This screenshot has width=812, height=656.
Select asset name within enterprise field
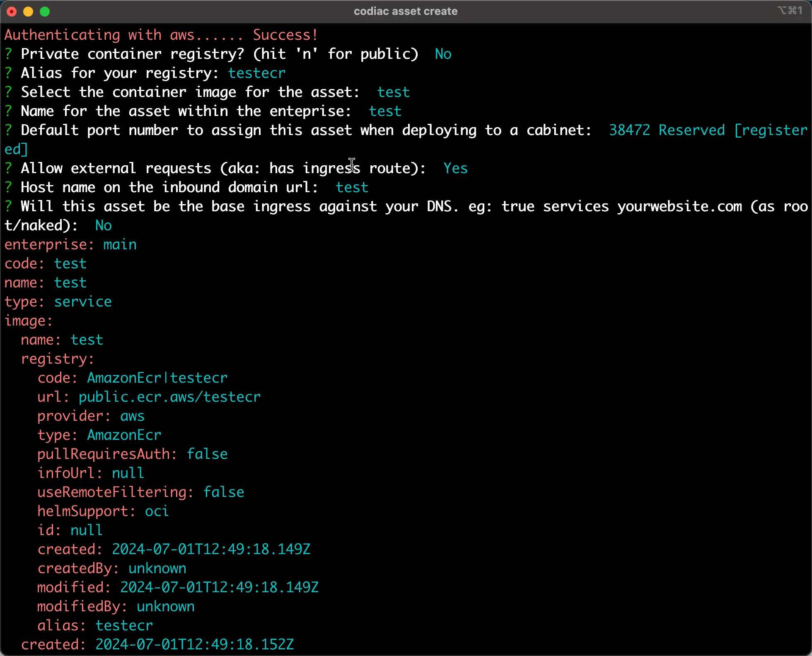(x=386, y=111)
